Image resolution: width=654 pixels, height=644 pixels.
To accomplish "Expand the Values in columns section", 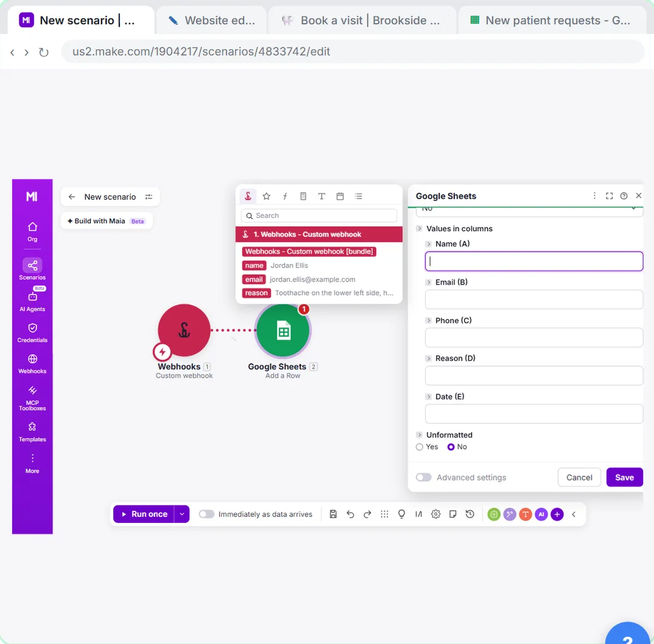I will tap(420, 228).
